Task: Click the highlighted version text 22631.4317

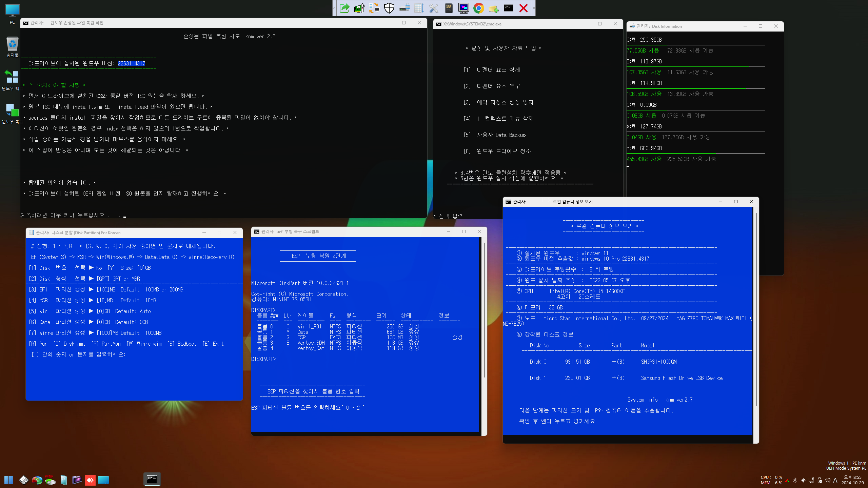Action: pyautogui.click(x=132, y=63)
